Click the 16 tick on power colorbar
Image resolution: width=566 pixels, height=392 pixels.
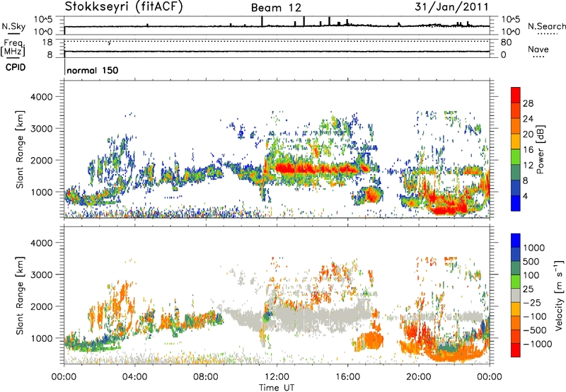click(528, 150)
